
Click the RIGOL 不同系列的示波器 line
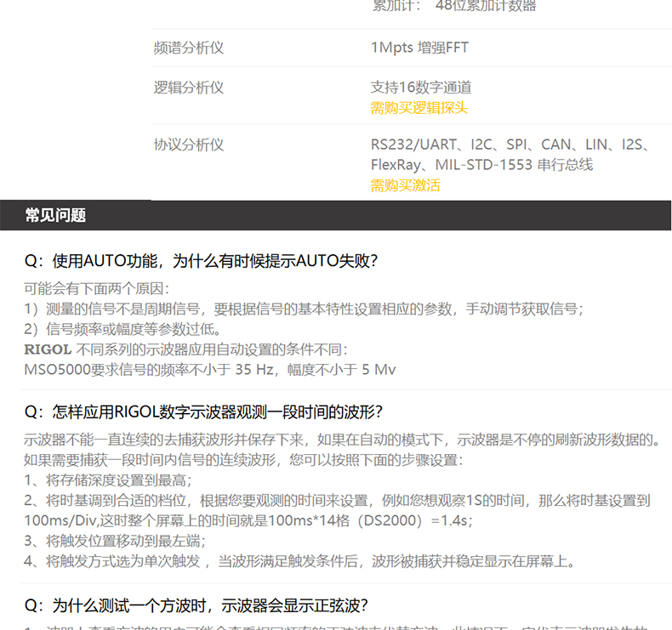pos(185,349)
